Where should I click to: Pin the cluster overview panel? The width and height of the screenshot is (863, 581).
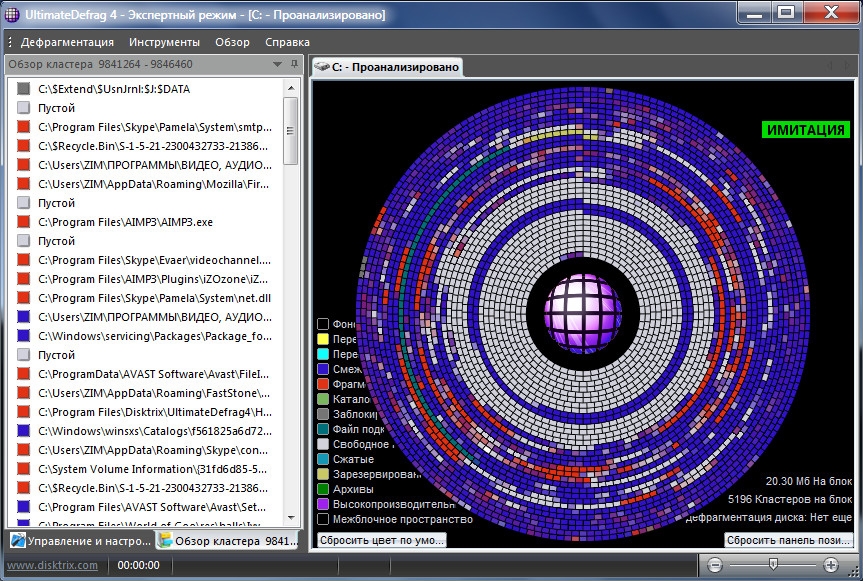pyautogui.click(x=294, y=64)
